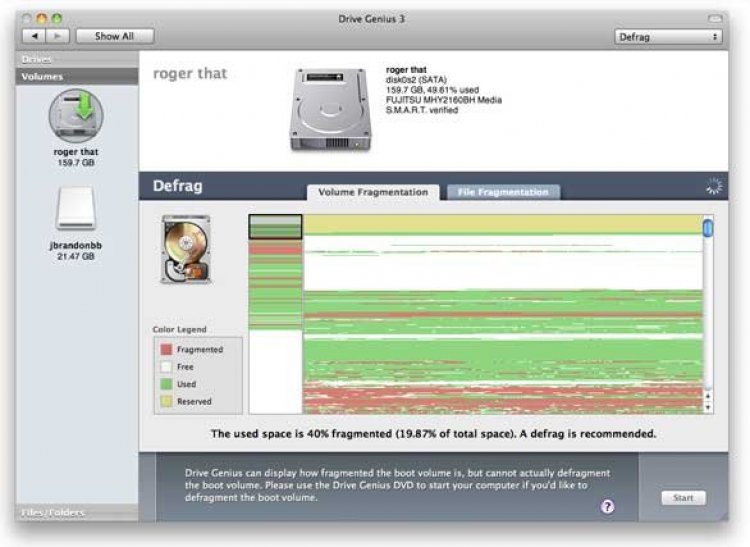The width and height of the screenshot is (750, 547).
Task: Click the 'Color Legend' label
Action: coord(179,329)
